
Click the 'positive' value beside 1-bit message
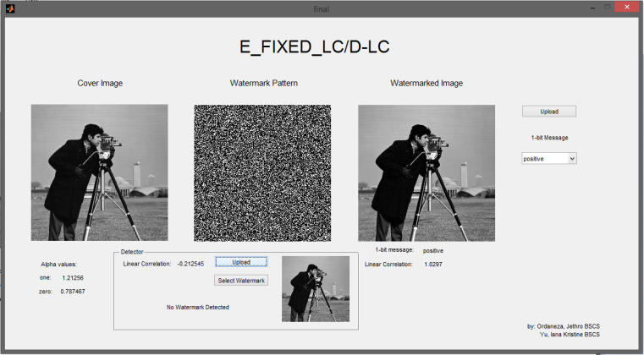tap(433, 251)
